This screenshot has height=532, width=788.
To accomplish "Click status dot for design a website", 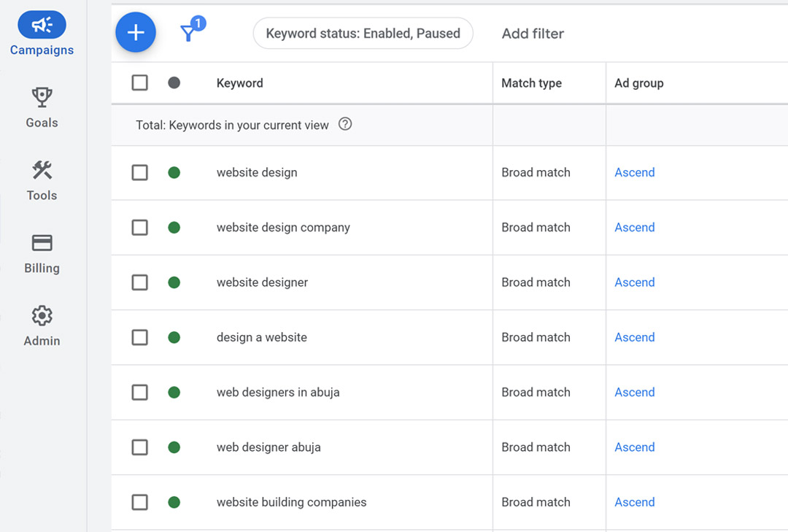I will coord(174,337).
